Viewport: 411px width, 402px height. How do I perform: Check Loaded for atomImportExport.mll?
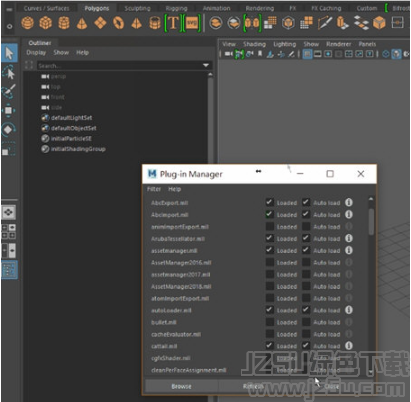click(269, 298)
